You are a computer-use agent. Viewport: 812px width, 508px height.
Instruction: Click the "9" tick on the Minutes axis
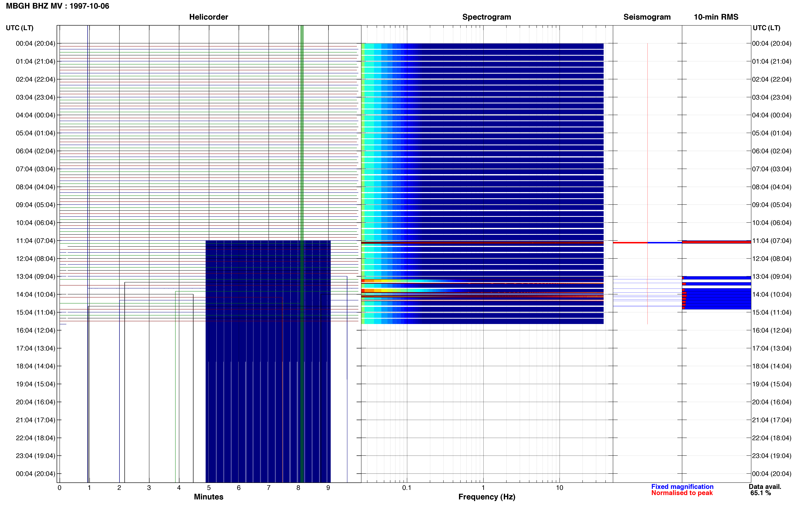click(328, 488)
